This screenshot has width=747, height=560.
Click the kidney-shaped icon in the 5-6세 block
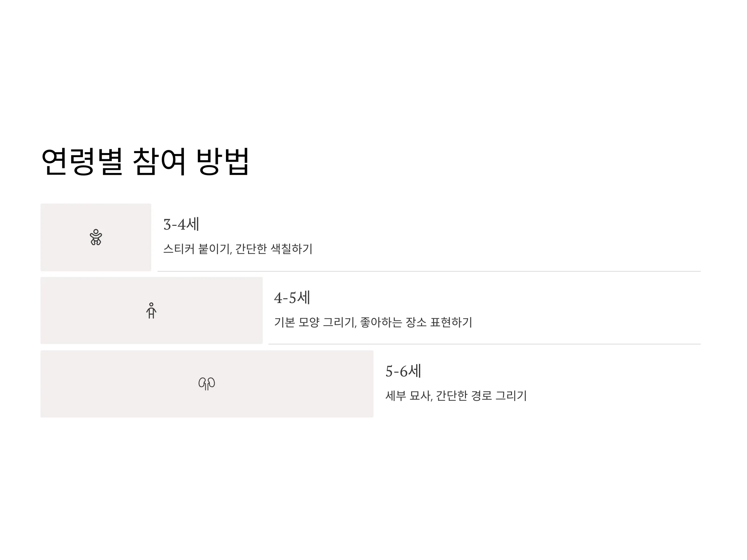207,384
